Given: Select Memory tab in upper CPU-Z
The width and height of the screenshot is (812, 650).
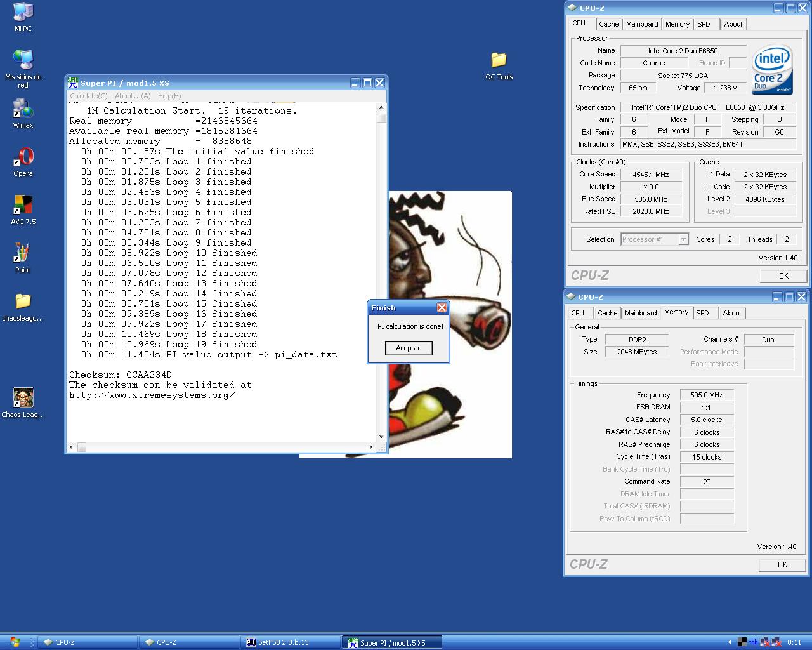Looking at the screenshot, I should point(678,24).
